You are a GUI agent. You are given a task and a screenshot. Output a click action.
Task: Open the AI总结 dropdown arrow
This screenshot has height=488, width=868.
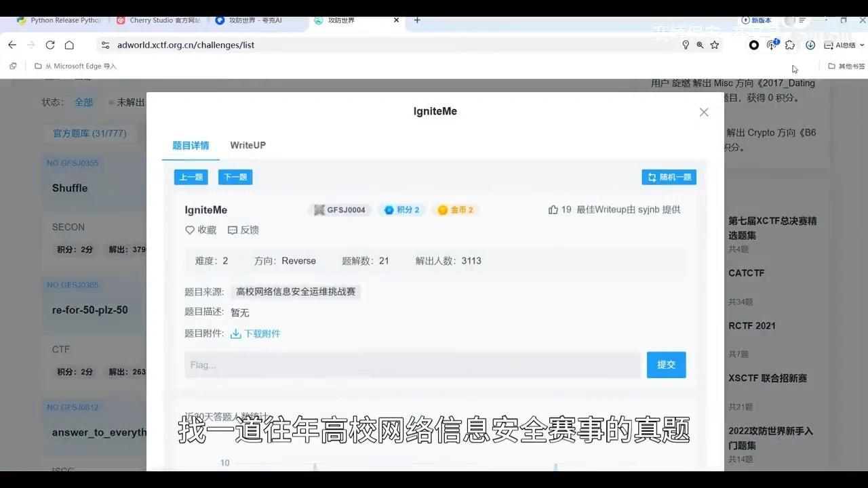pyautogui.click(x=861, y=45)
